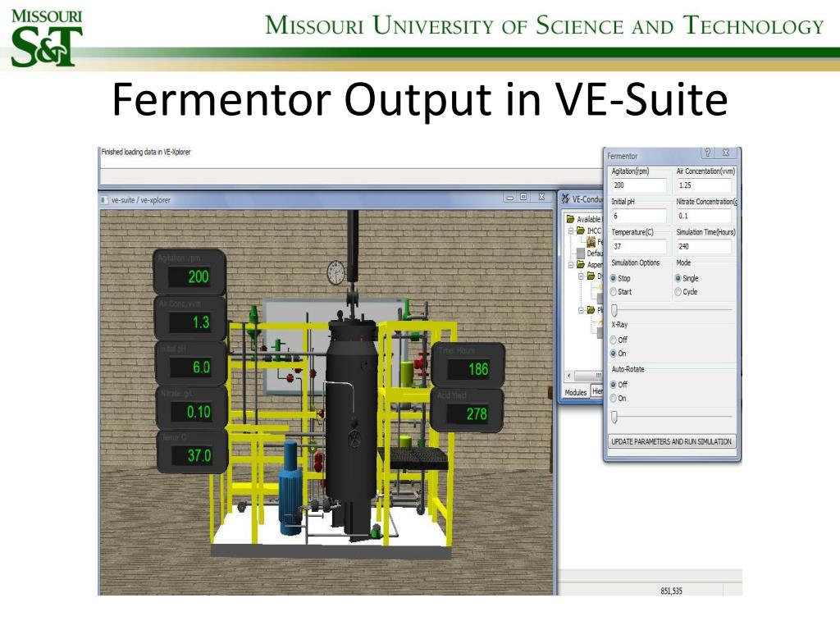The image size is (840, 630).
Task: Click the Available folder icon in the tree
Action: coord(571,219)
